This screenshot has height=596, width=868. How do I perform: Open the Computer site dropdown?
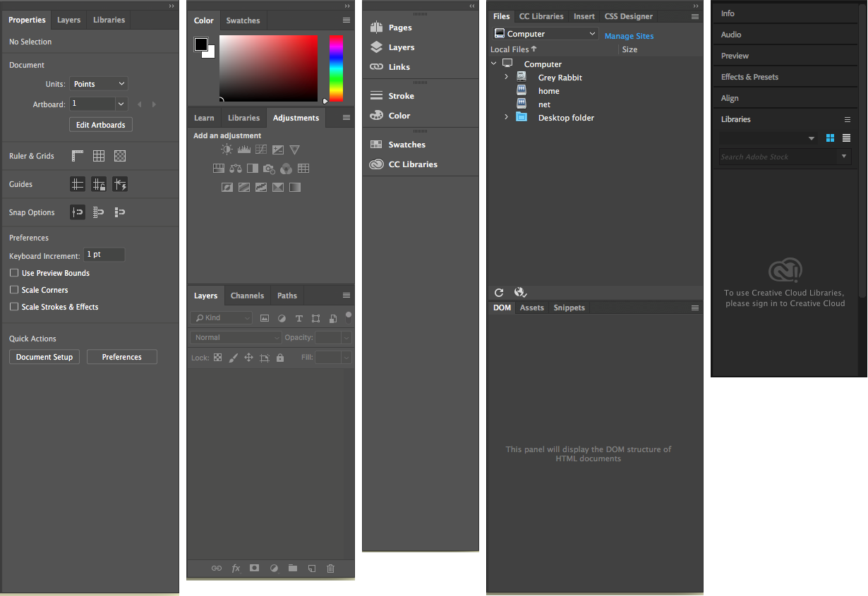pos(545,34)
